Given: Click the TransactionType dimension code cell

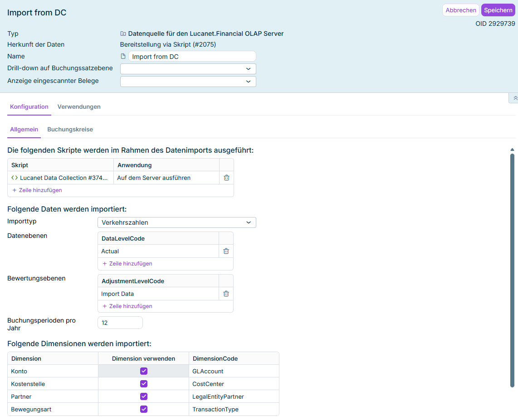Looking at the screenshot, I should [234, 409].
